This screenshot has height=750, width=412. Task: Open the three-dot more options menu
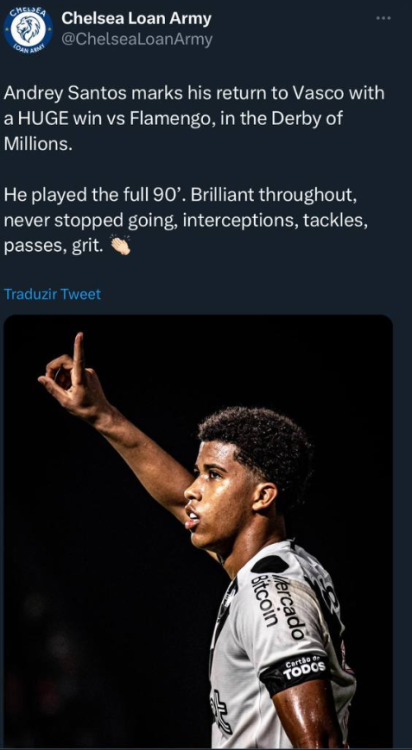[x=383, y=18]
